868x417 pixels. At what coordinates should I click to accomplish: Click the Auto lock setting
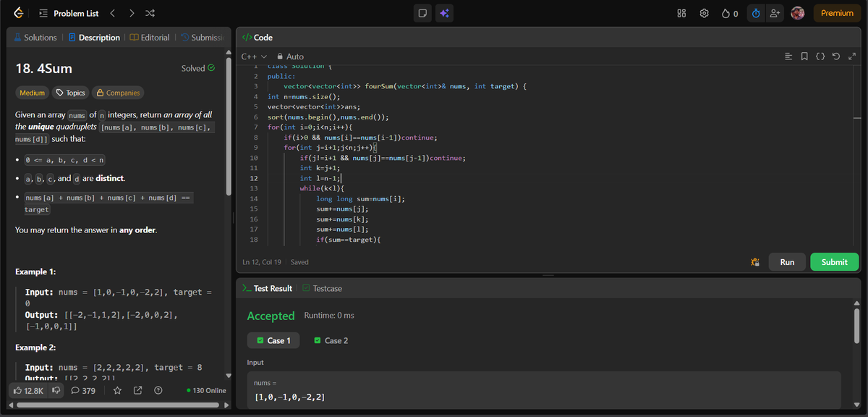pos(290,56)
